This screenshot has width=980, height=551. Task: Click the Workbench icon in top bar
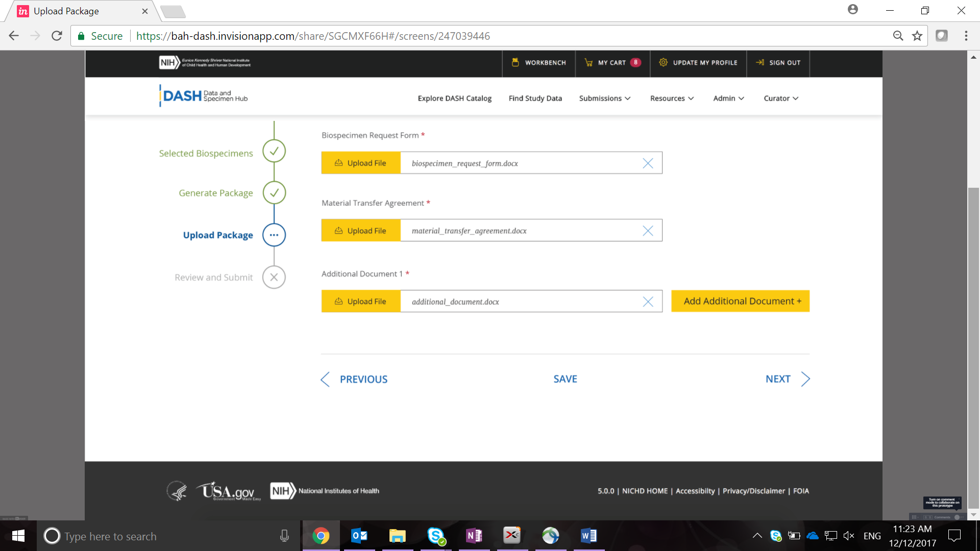515,62
